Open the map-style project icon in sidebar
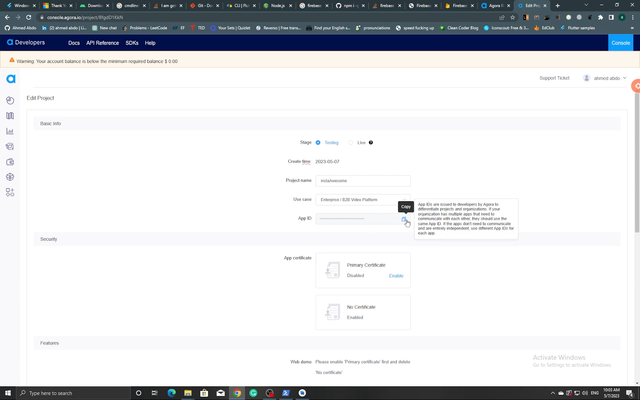The image size is (640, 400). click(x=10, y=116)
